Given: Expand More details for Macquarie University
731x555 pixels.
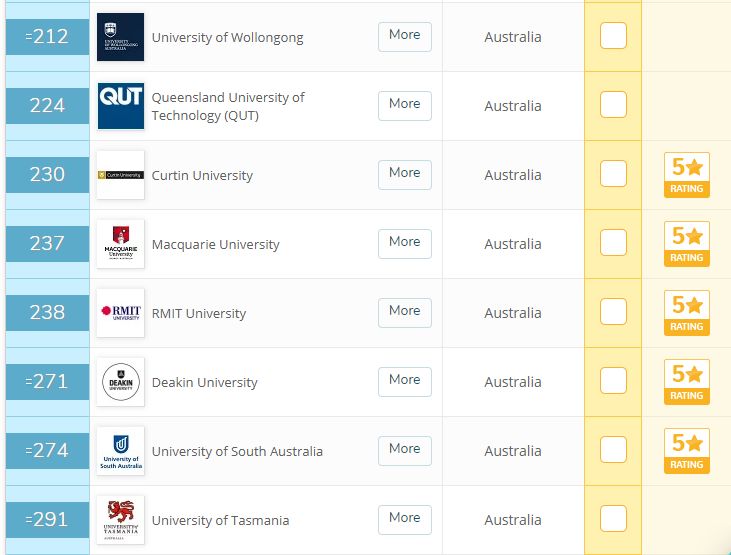Looking at the screenshot, I should click(405, 244).
